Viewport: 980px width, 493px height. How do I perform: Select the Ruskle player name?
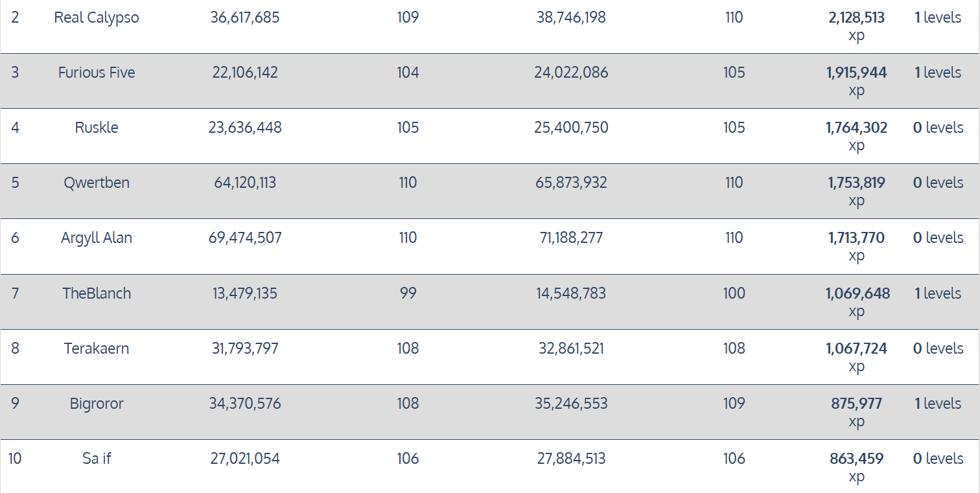point(97,128)
